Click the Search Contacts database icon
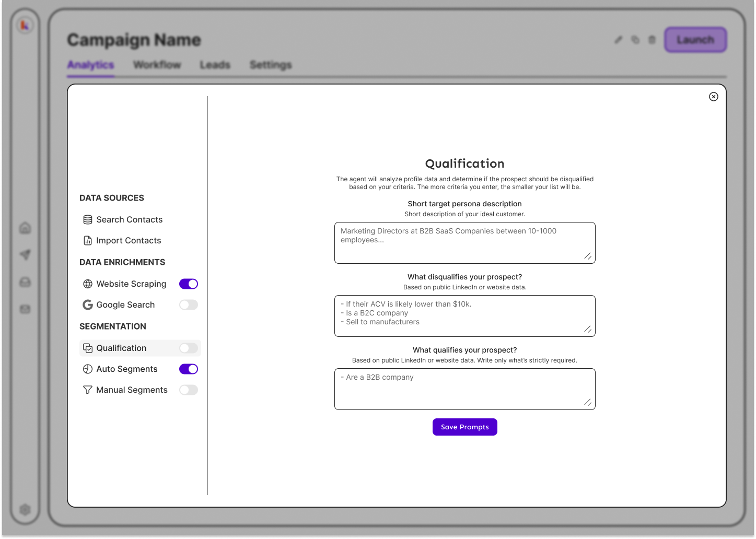756x539 pixels. (88, 220)
